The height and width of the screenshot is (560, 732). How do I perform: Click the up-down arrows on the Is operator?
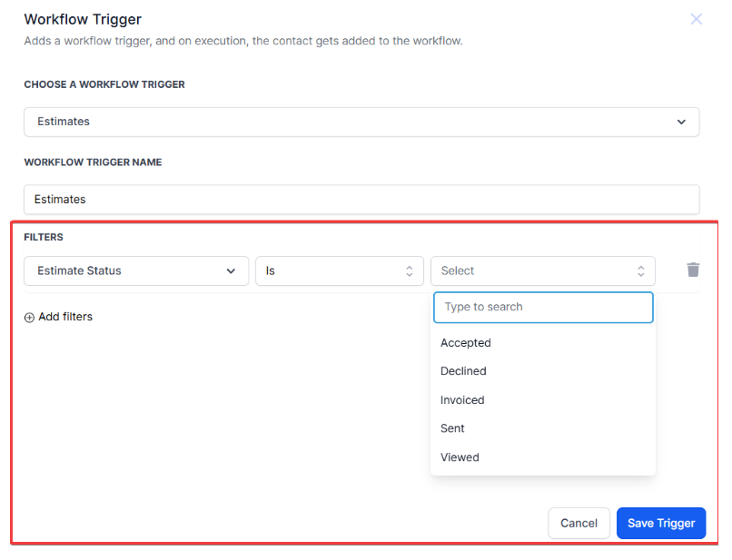click(x=409, y=270)
